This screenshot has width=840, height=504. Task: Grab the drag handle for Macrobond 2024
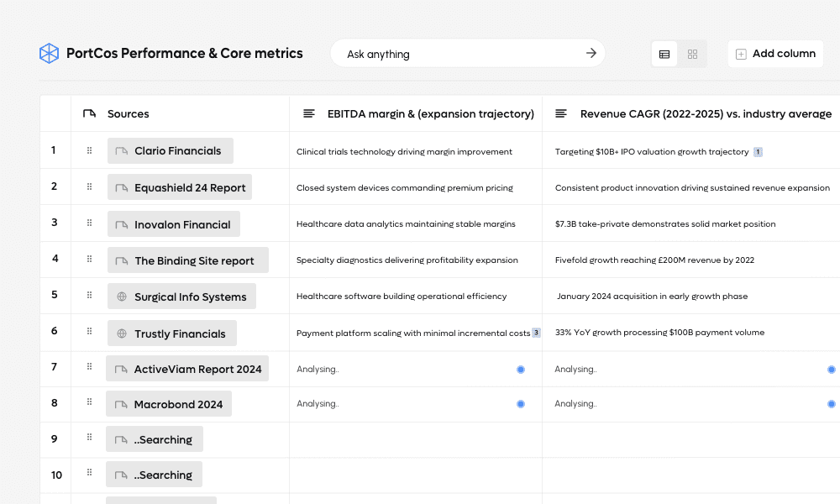(90, 402)
